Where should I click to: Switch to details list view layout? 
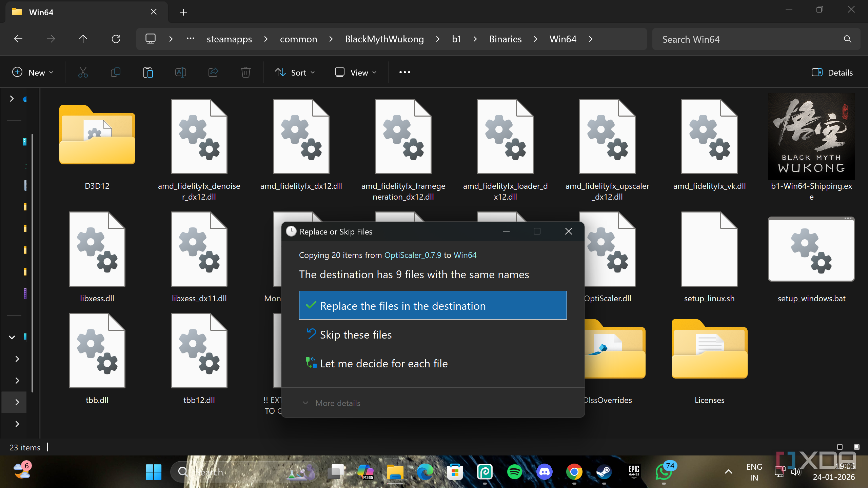pos(840,447)
